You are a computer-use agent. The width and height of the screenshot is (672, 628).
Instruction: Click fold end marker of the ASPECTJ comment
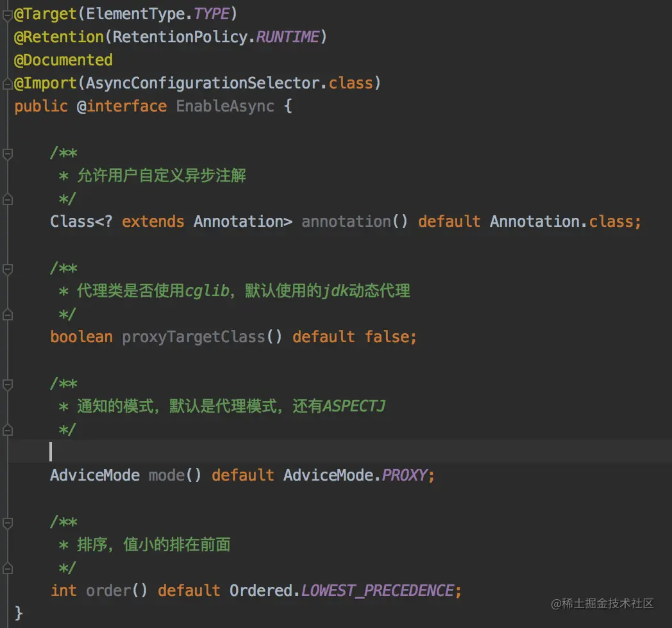[7, 430]
